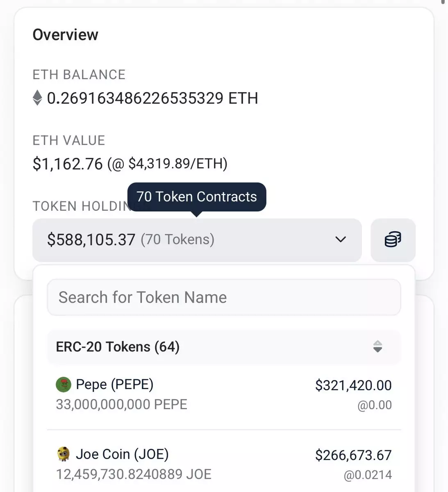Select the $266,673.67 JOE value

pos(353,455)
